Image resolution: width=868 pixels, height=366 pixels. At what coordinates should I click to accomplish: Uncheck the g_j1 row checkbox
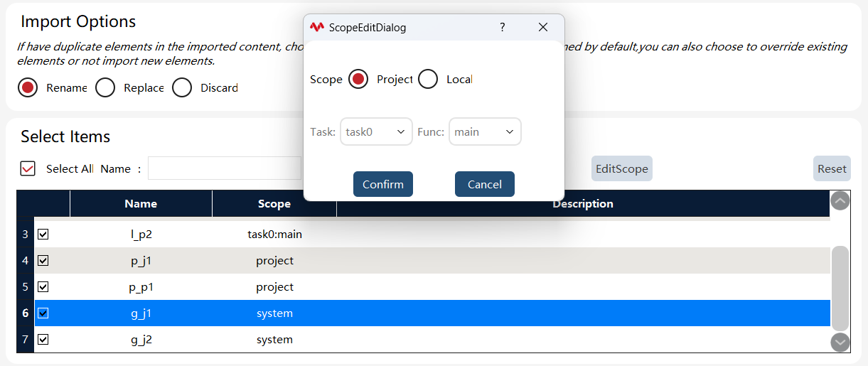[43, 313]
